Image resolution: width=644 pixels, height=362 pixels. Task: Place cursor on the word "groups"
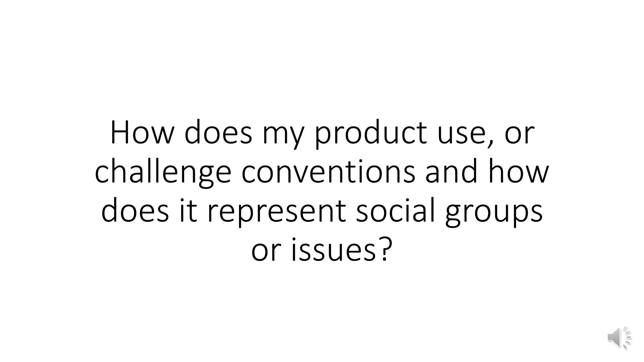point(494,212)
